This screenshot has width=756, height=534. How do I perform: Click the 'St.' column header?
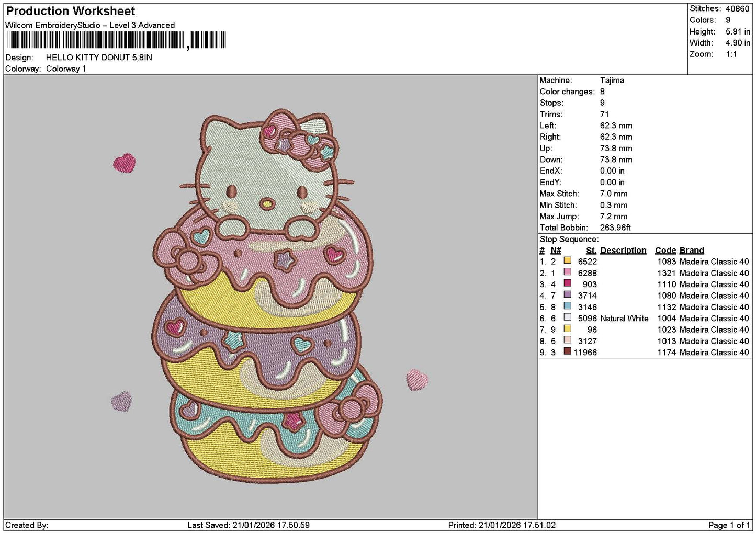click(591, 251)
